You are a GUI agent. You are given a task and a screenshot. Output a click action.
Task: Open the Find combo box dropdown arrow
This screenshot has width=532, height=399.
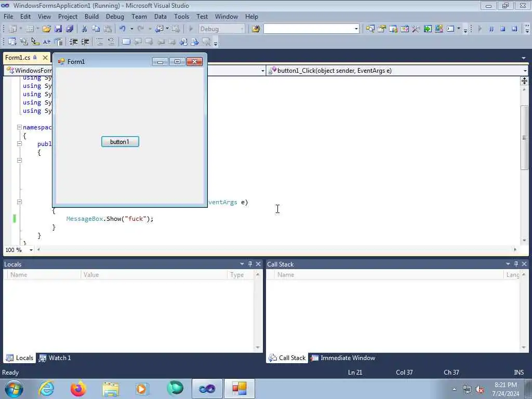[x=356, y=29]
